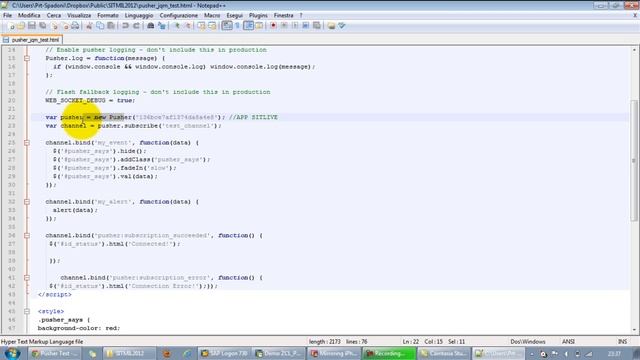Click the Replace toolbar icon

point(162,26)
